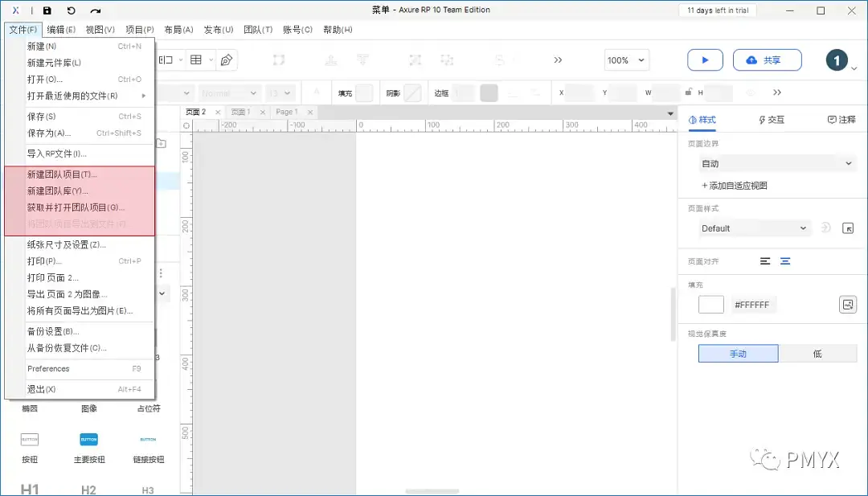This screenshot has height=496, width=868.
Task: Click the account avatar showing 1
Action: coord(837,59)
